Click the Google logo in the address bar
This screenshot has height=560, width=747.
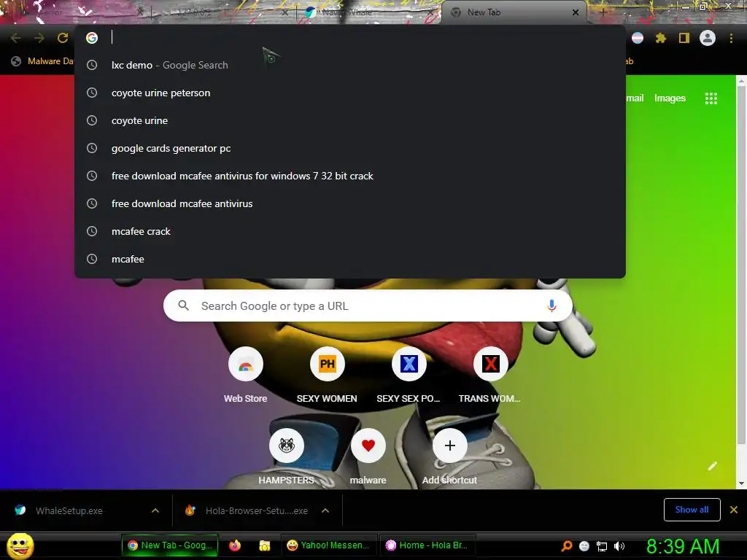coord(92,38)
